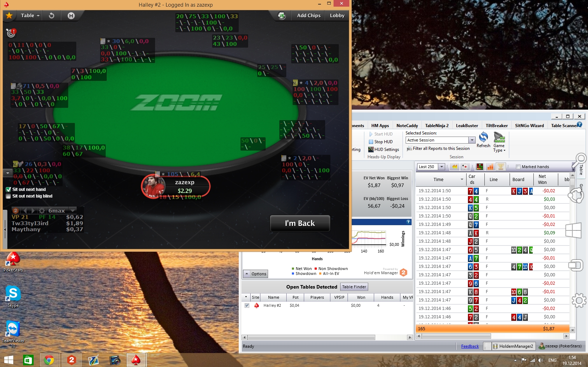Click the HM2 orange logo in HUD panel
The height and width of the screenshot is (367, 588).
[x=15, y=211]
